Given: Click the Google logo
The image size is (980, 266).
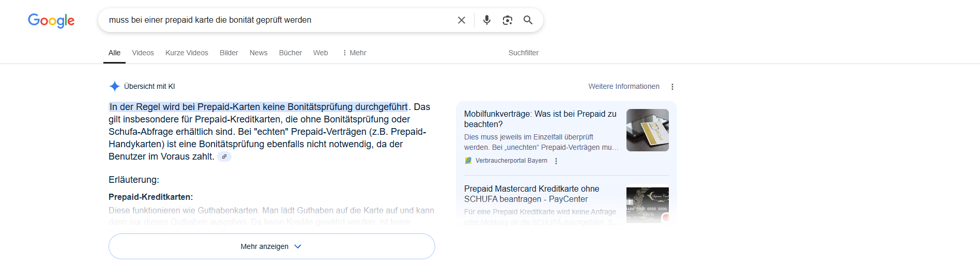Looking at the screenshot, I should [51, 20].
